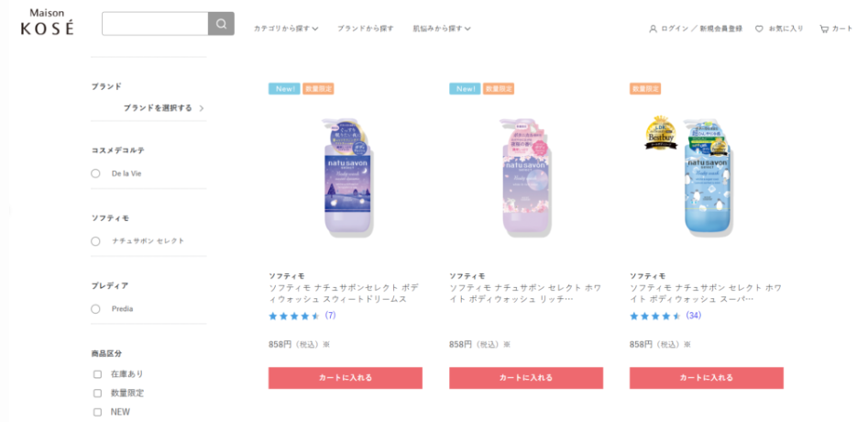Open the Maison KOSÉ logo home link
This screenshot has width=868, height=422.
point(47,24)
